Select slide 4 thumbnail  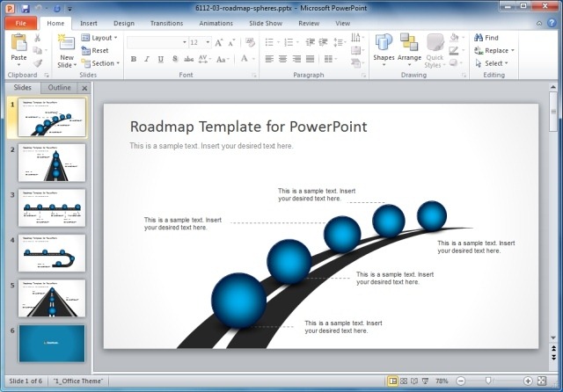click(x=52, y=253)
